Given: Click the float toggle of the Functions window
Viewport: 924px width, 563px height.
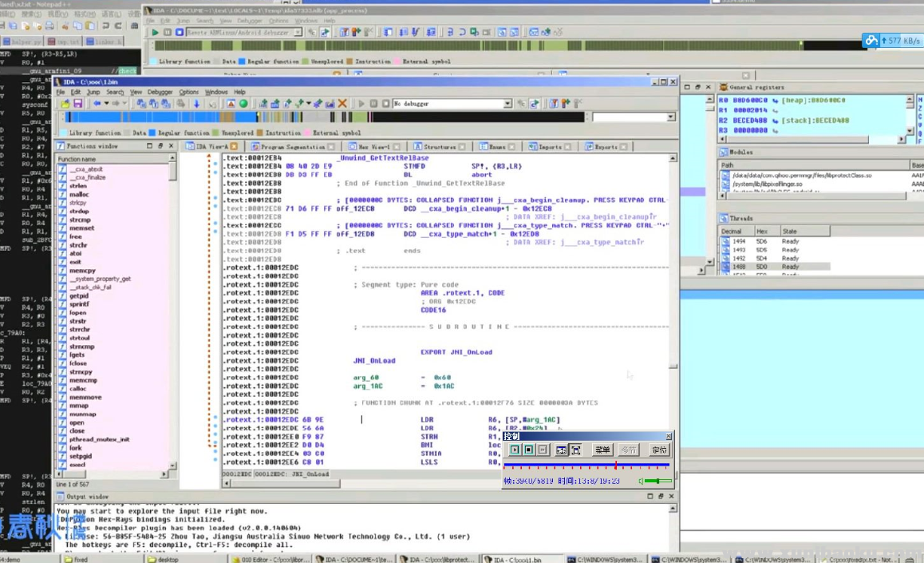Looking at the screenshot, I should 160,146.
